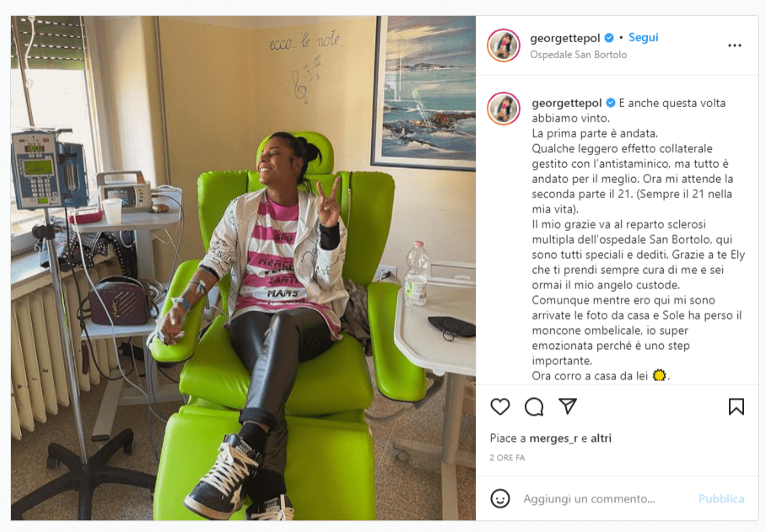
Task: Follow the account with Segui
Action: coord(643,37)
